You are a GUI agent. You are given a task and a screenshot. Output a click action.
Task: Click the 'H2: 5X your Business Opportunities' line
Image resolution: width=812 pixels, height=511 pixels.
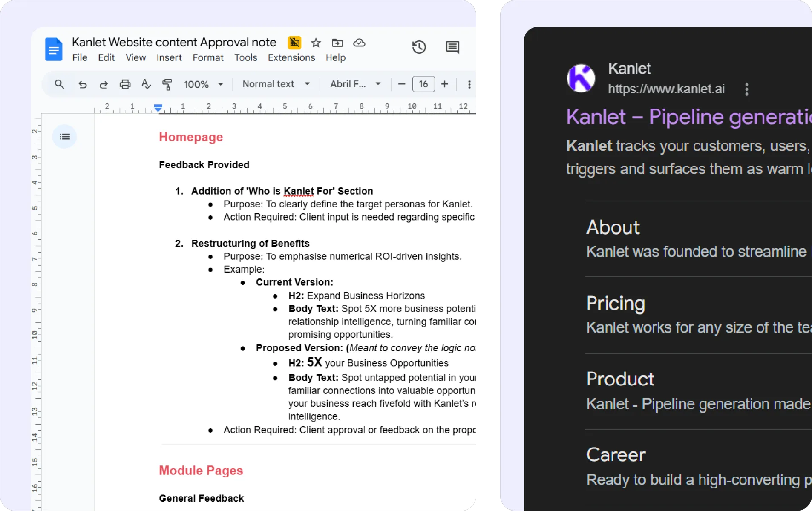click(368, 362)
